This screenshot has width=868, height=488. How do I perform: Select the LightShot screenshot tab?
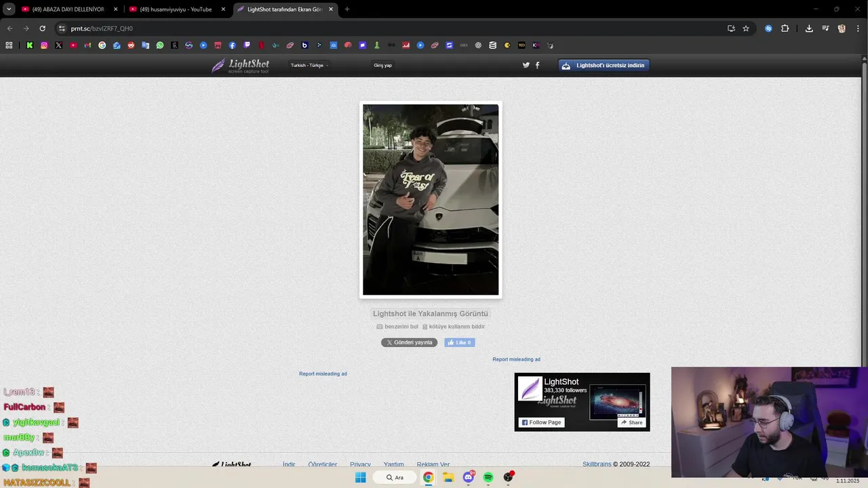(x=285, y=9)
